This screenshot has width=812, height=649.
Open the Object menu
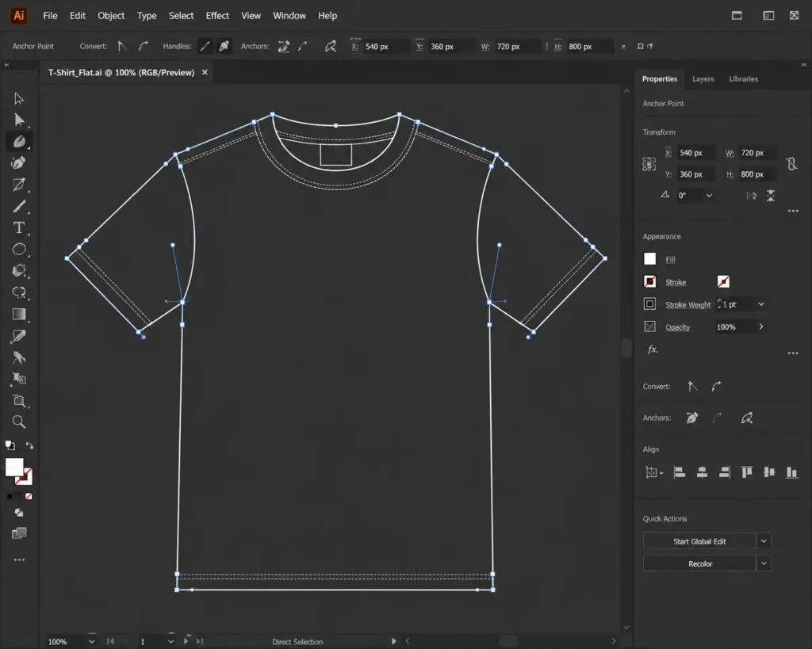[111, 16]
